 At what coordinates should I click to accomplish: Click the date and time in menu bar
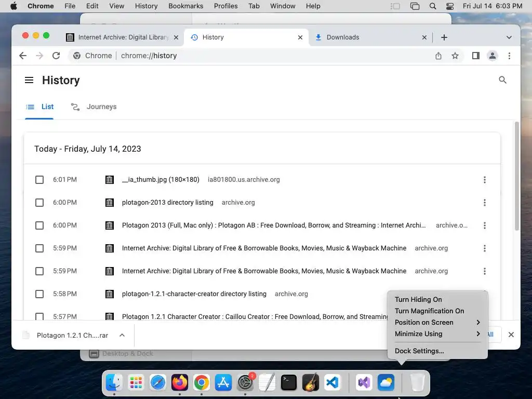[x=493, y=6]
